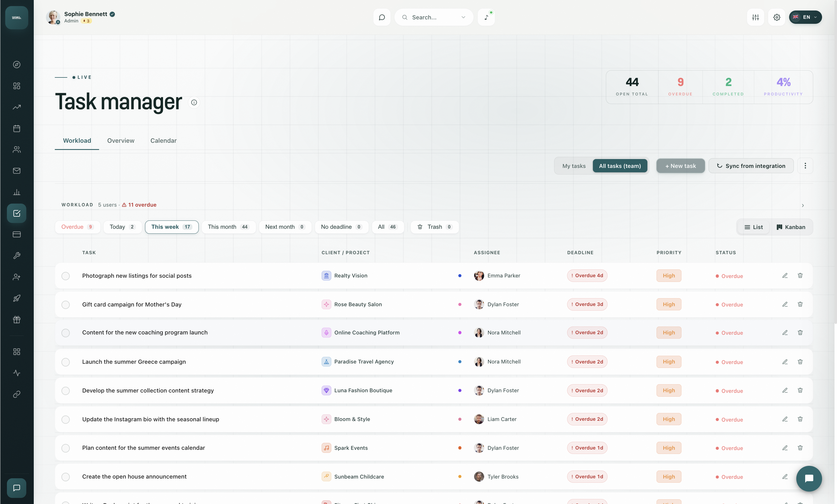Open the calendar icon in sidebar

17,128
